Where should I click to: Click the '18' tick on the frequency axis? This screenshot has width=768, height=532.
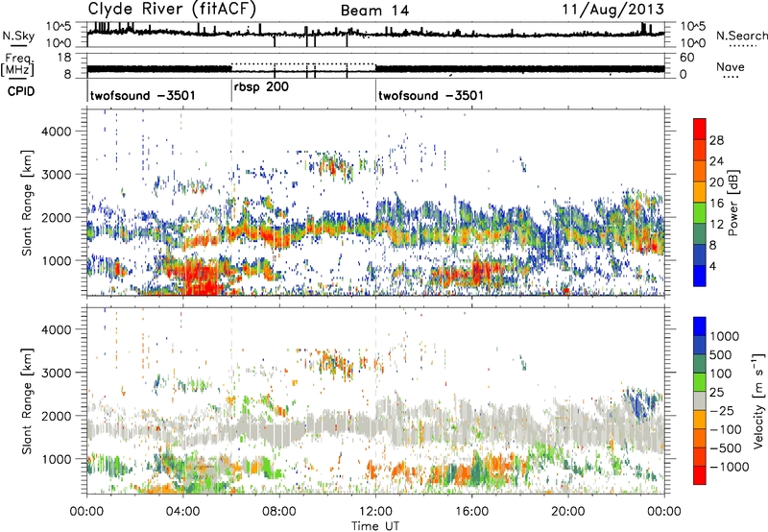(64, 58)
